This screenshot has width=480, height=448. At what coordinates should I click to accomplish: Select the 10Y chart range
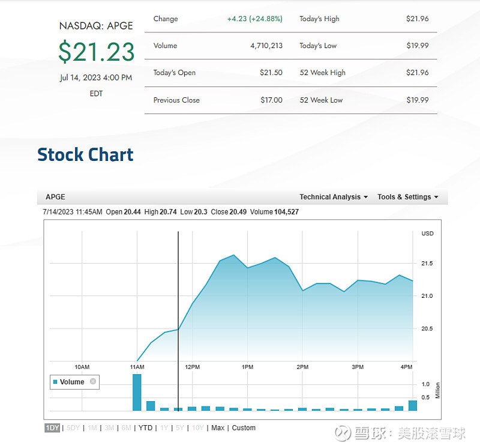198,428
